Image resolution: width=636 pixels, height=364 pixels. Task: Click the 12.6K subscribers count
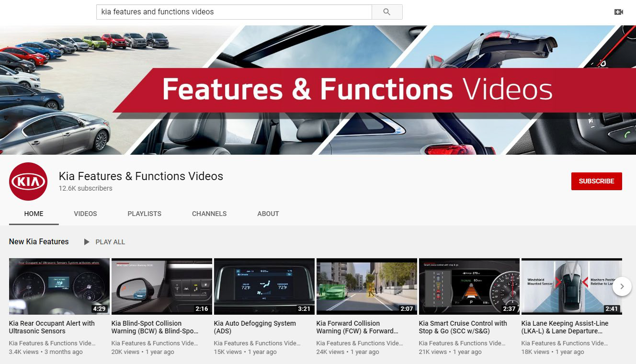[x=86, y=188]
